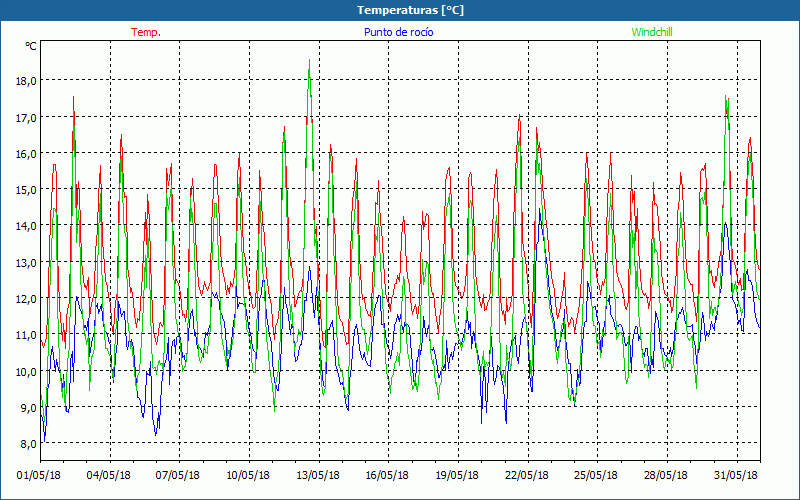Select the red 'Temp.' legend label
The height and width of the screenshot is (500, 800).
point(146,32)
